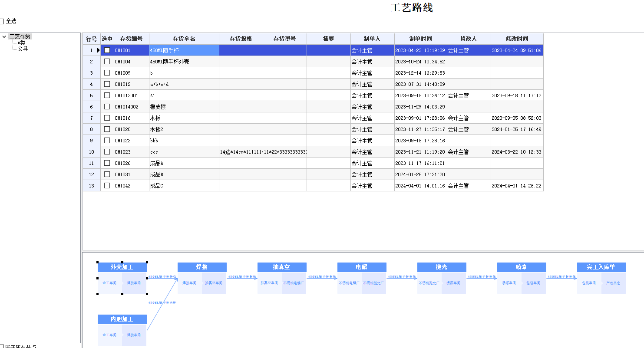Select the 内胆加工 process node
This screenshot has height=348, width=644.
coord(122,319)
